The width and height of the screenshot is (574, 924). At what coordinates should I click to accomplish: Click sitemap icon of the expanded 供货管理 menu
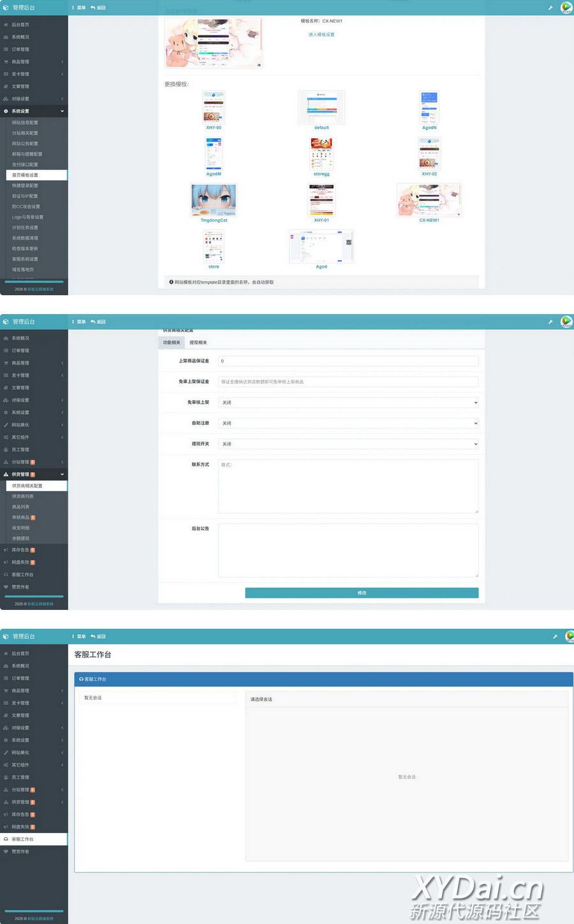tap(6, 475)
